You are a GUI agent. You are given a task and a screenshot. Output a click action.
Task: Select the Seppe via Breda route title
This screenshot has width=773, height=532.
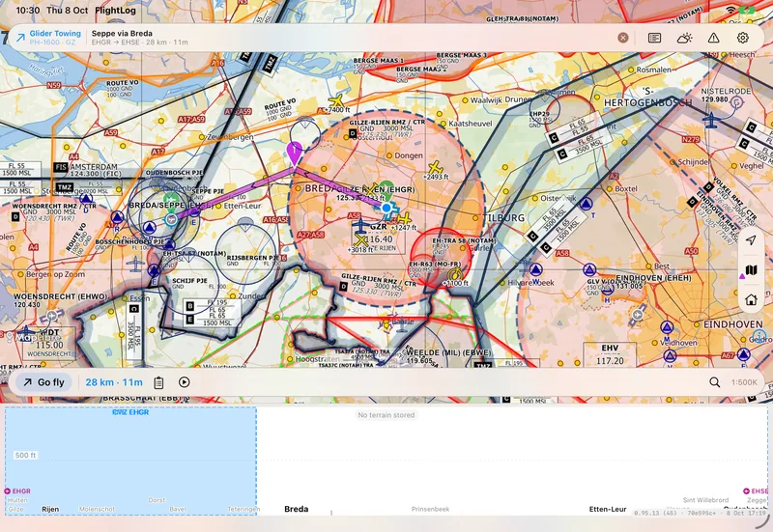[x=122, y=34]
